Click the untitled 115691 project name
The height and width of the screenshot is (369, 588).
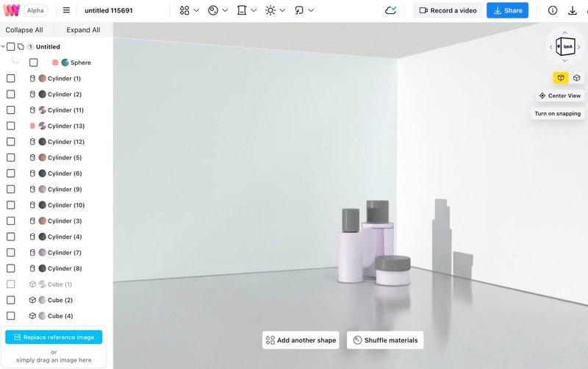109,10
